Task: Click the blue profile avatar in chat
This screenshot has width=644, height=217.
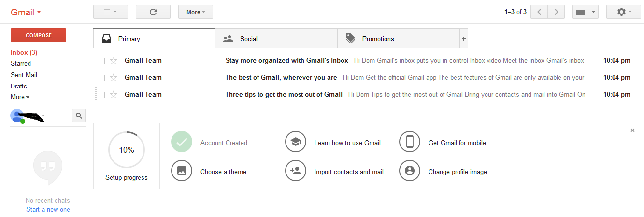Action: click(x=17, y=116)
